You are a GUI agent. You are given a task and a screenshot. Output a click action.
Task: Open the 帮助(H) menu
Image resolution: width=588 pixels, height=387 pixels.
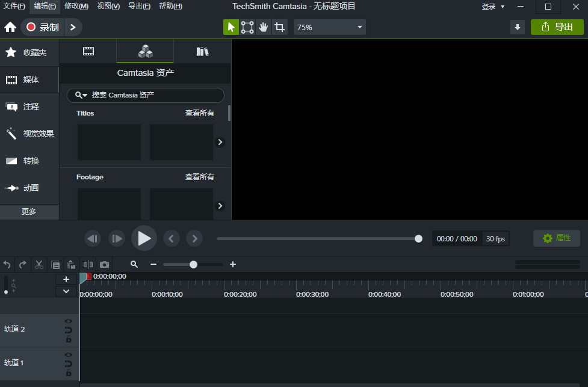pyautogui.click(x=171, y=6)
